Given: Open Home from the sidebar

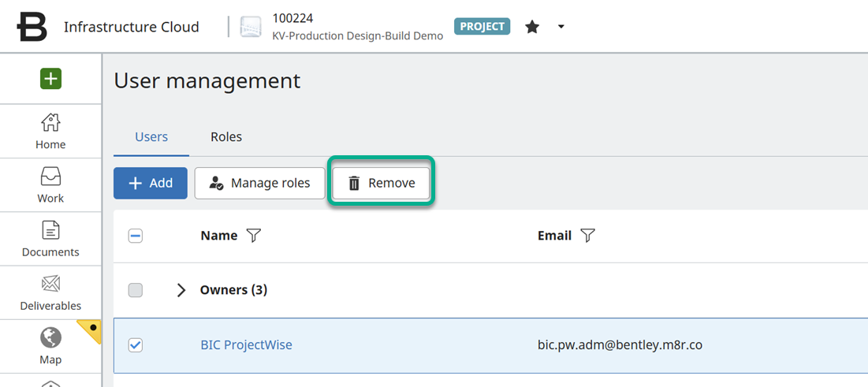Looking at the screenshot, I should pos(50,131).
